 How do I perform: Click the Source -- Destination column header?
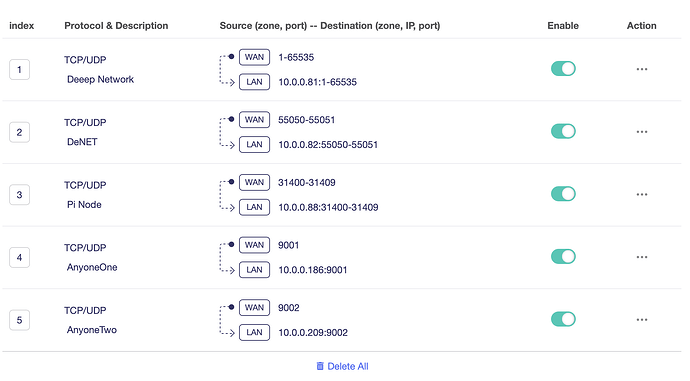click(330, 26)
